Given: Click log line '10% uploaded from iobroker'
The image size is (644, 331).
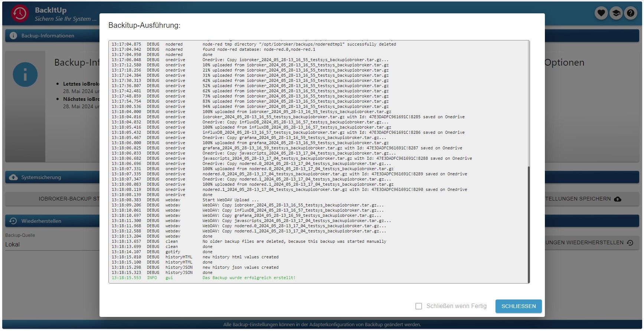Looking at the screenshot, I should tap(295, 65).
